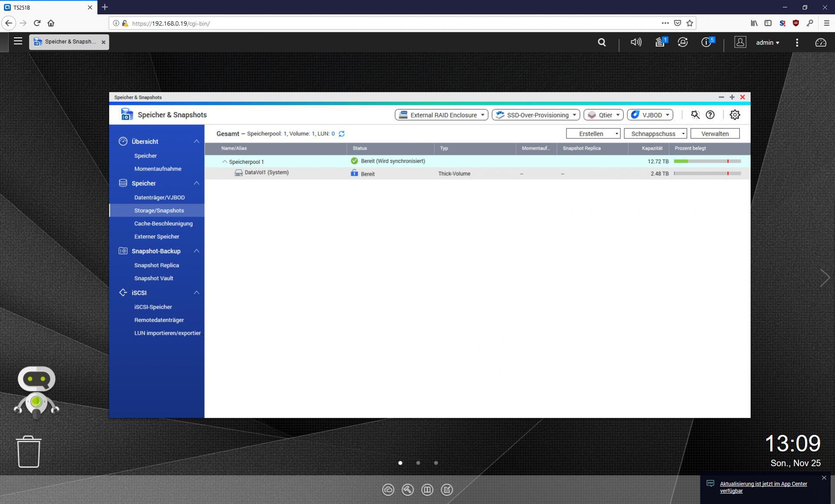The width and height of the screenshot is (835, 504).
Task: Click the myQNAPcloud icon in bottom dock
Action: (388, 490)
